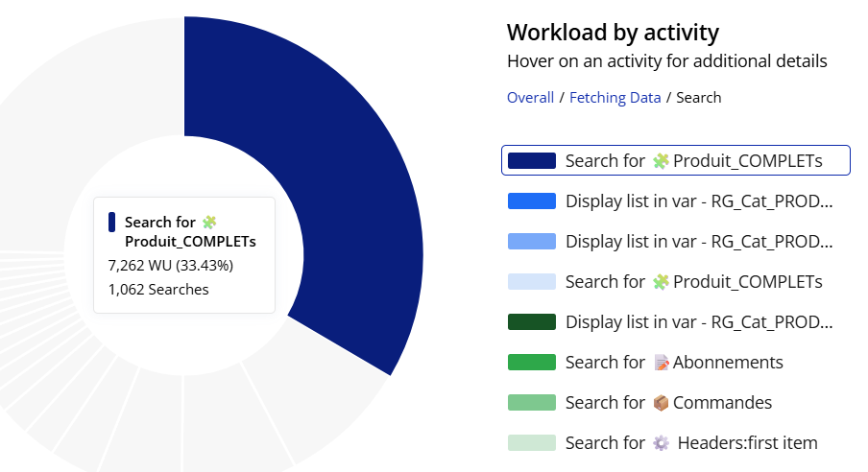Click the puzzle icon in the chart tooltip
The image size is (868, 472).
pos(209,223)
